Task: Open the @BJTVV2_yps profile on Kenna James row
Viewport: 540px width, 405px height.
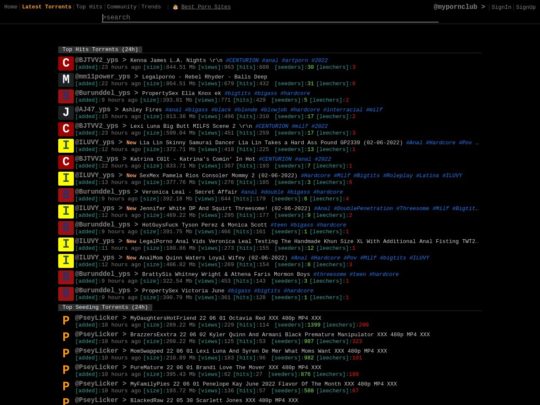Action: click(x=97, y=60)
